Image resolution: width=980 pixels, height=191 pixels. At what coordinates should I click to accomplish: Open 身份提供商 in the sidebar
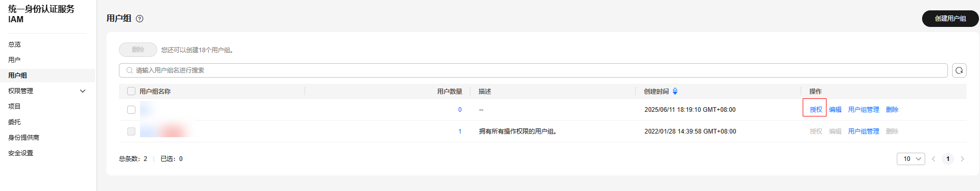coord(24,138)
